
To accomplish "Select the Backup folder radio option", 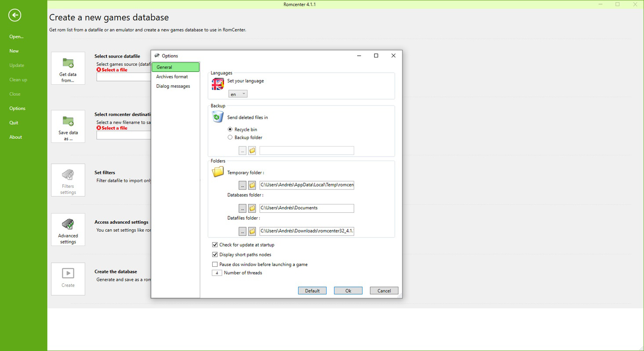I will tap(230, 137).
